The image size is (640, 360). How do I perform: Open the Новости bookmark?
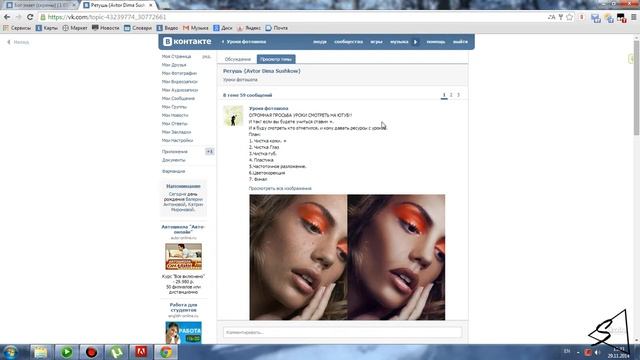click(x=106, y=28)
